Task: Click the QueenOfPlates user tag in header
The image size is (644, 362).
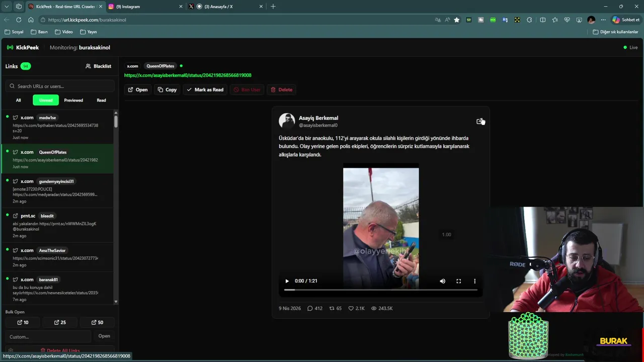Action: click(160, 66)
